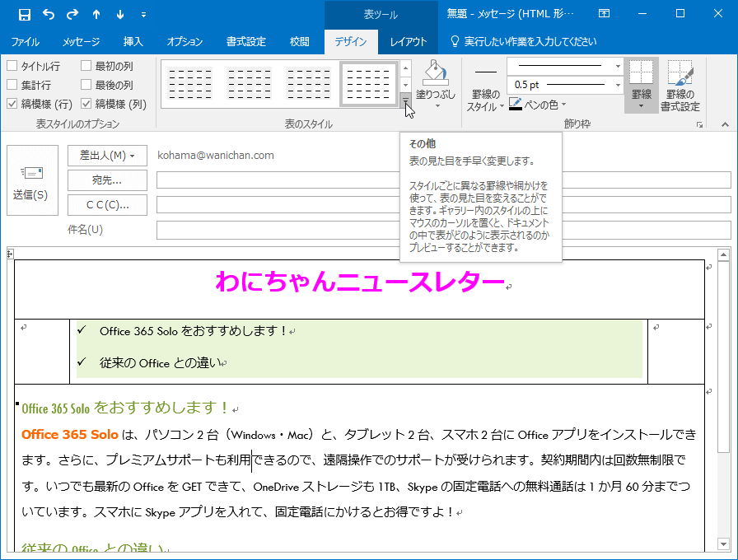Click the 塗りつぶし paint bucket icon
The image size is (738, 560).
(x=436, y=72)
